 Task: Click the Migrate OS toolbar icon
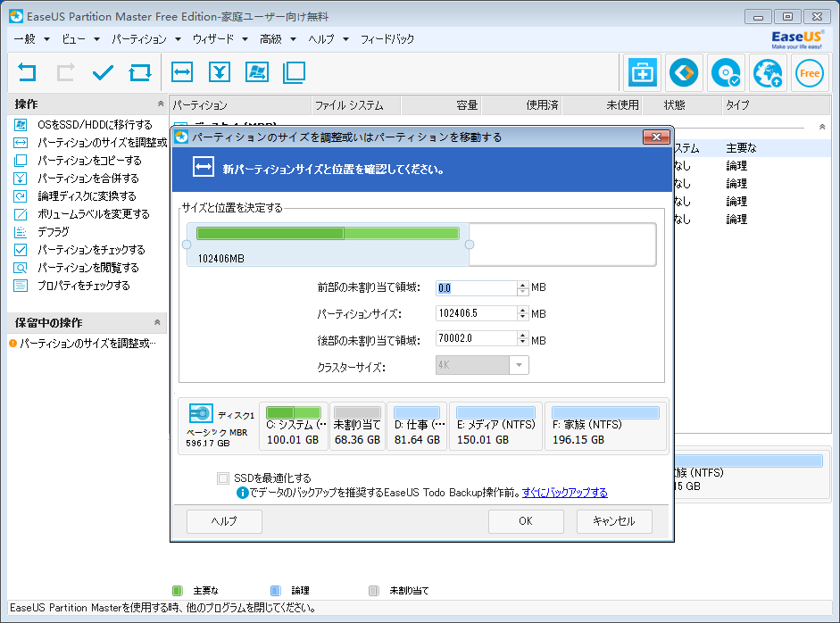coord(257,71)
